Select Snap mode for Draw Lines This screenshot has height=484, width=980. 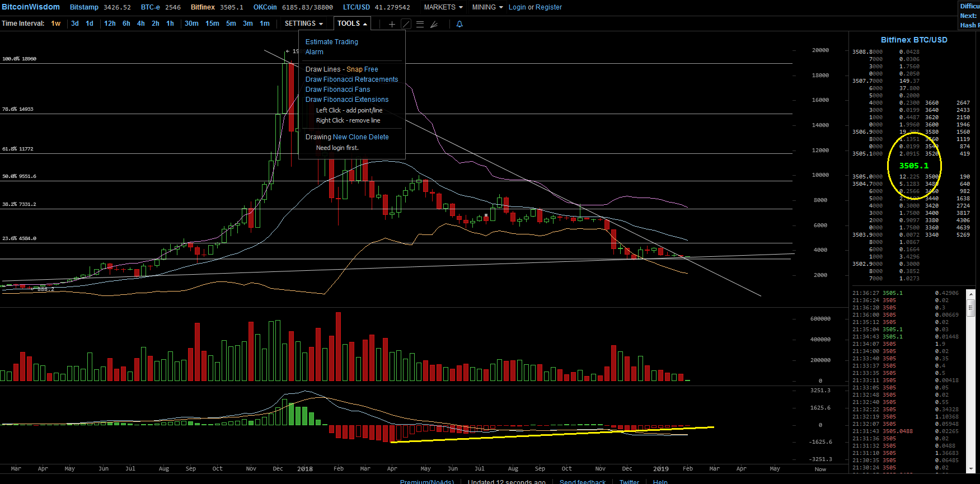click(x=354, y=69)
